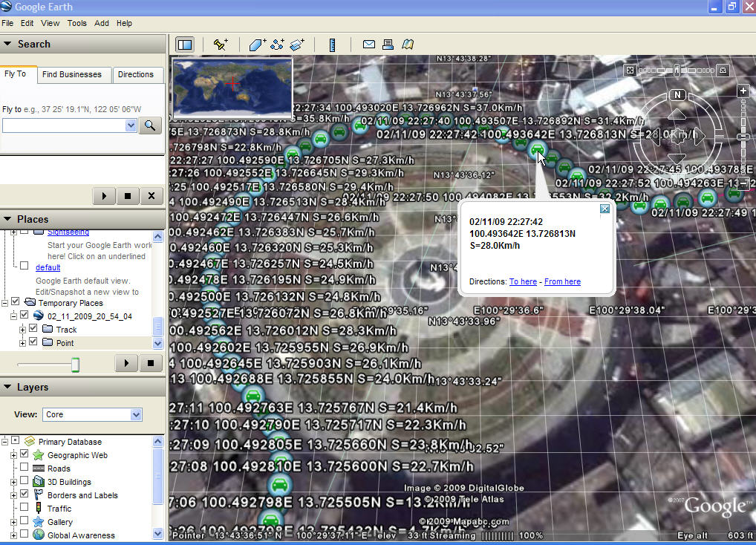756x545 pixels.
Task: Click the email envelope toolbar icon
Action: tap(369, 45)
